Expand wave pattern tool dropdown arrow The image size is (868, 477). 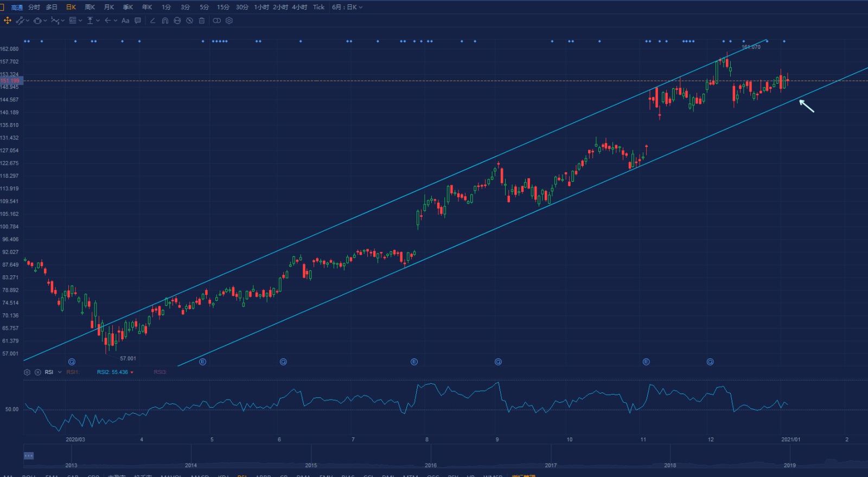coord(62,21)
